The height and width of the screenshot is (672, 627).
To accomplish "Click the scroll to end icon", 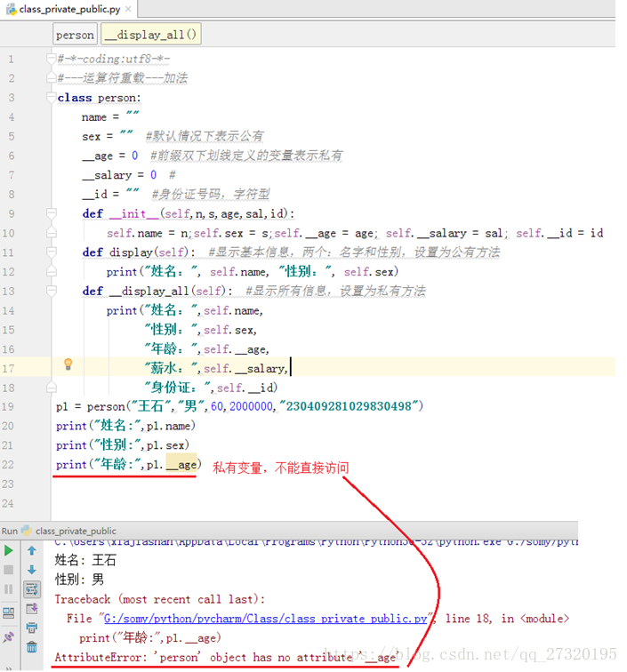I will [32, 609].
